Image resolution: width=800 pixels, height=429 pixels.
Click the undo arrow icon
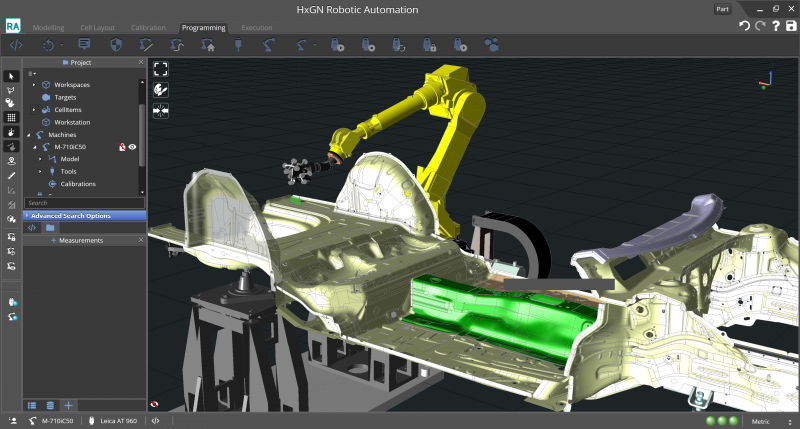(x=744, y=25)
